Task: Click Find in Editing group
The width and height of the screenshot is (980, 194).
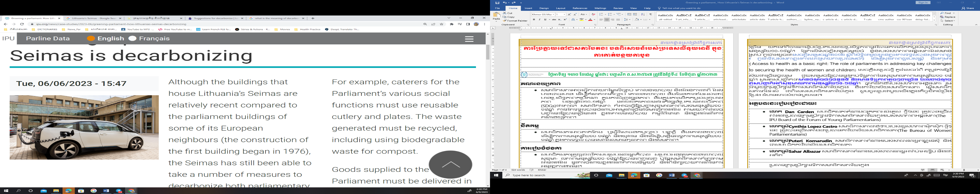Action: (945, 13)
